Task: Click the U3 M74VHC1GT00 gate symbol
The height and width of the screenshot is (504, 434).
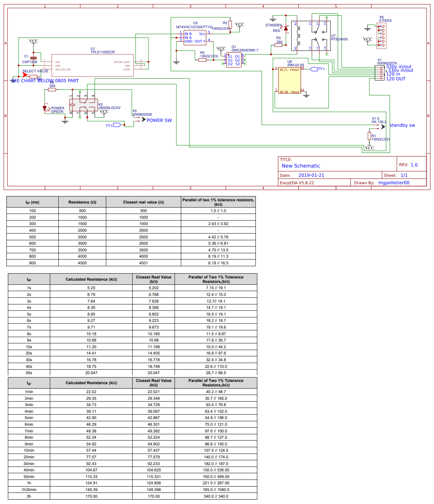Action: point(195,37)
